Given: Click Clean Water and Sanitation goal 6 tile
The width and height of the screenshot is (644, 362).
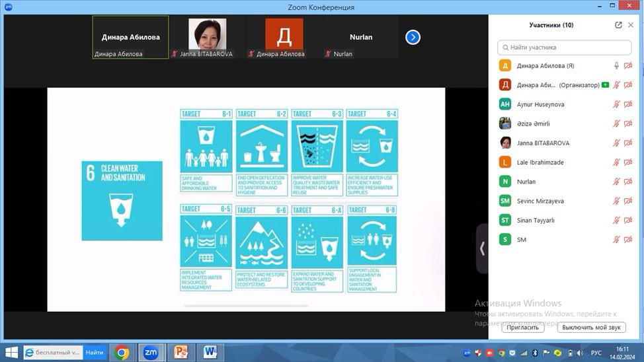Looking at the screenshot, I should tap(122, 201).
